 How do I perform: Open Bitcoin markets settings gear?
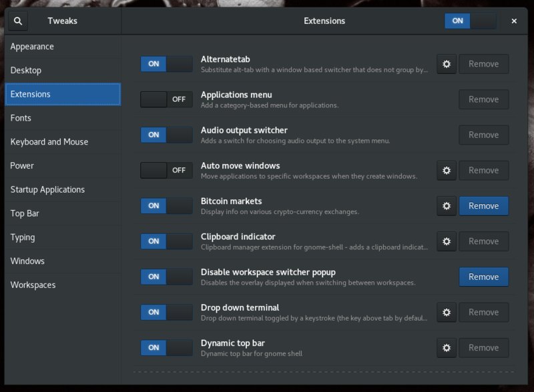click(x=447, y=206)
